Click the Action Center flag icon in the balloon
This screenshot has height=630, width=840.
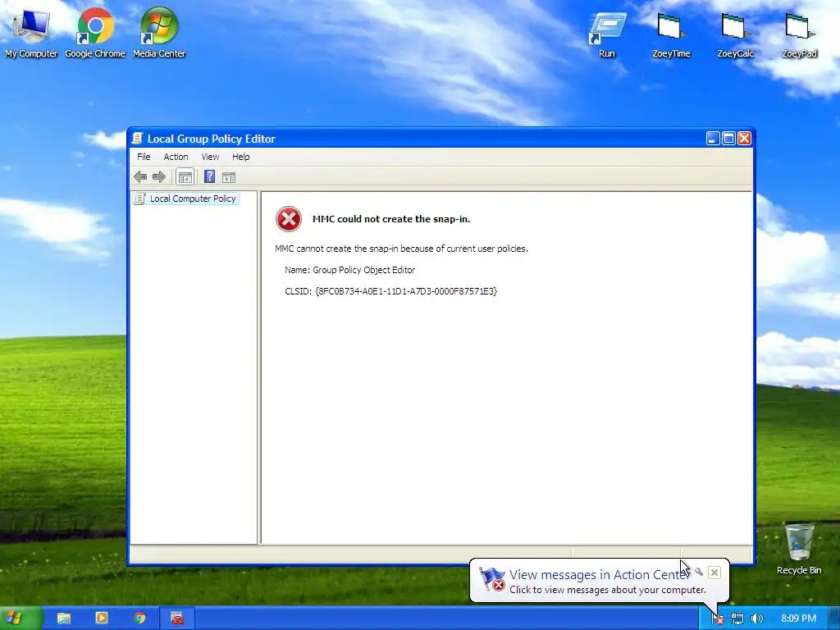tap(491, 579)
